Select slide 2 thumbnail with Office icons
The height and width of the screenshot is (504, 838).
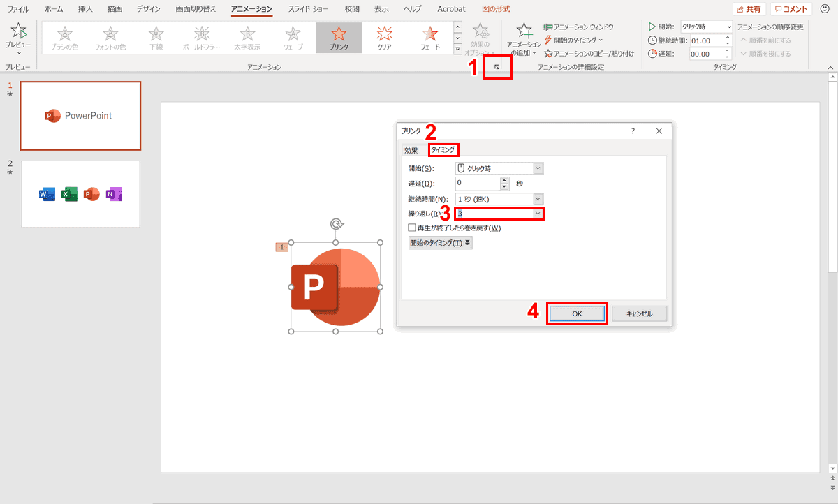click(x=80, y=194)
